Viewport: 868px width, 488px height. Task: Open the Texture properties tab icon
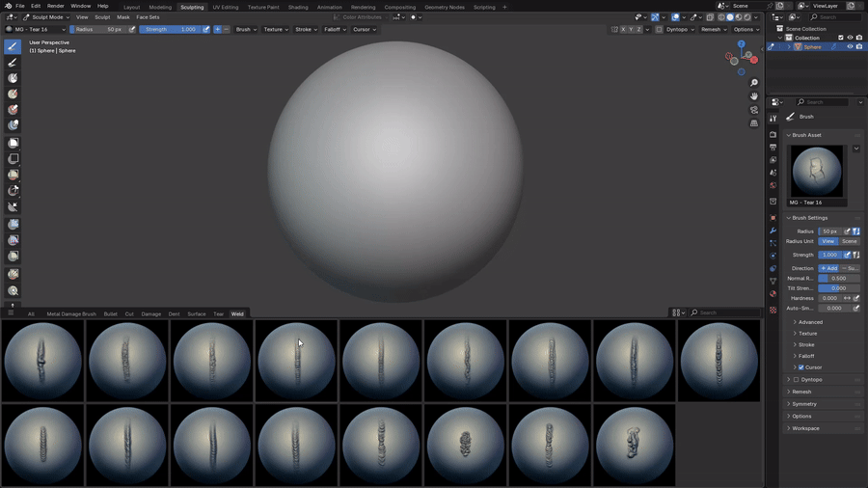[x=773, y=310]
